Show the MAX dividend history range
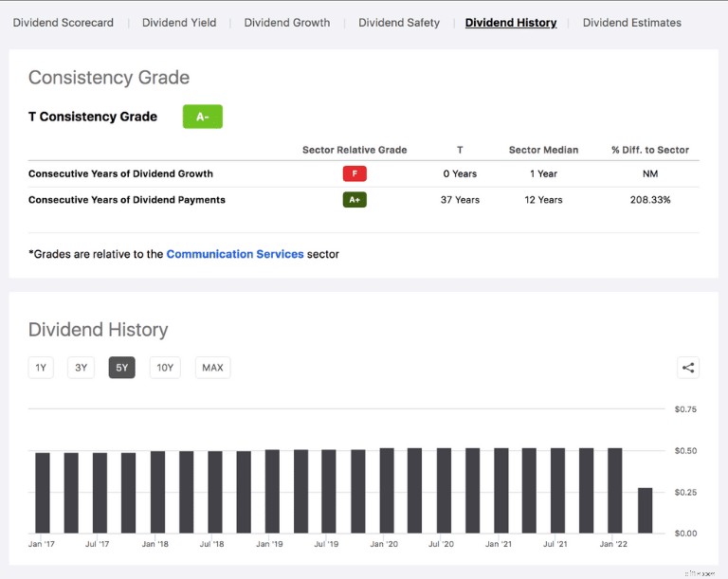Image resolution: width=728 pixels, height=579 pixels. 212,368
